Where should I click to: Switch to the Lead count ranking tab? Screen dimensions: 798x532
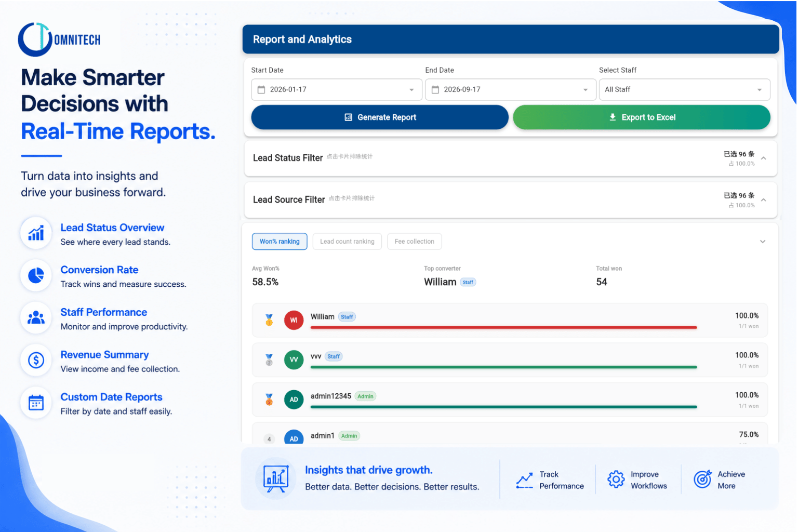click(x=347, y=242)
